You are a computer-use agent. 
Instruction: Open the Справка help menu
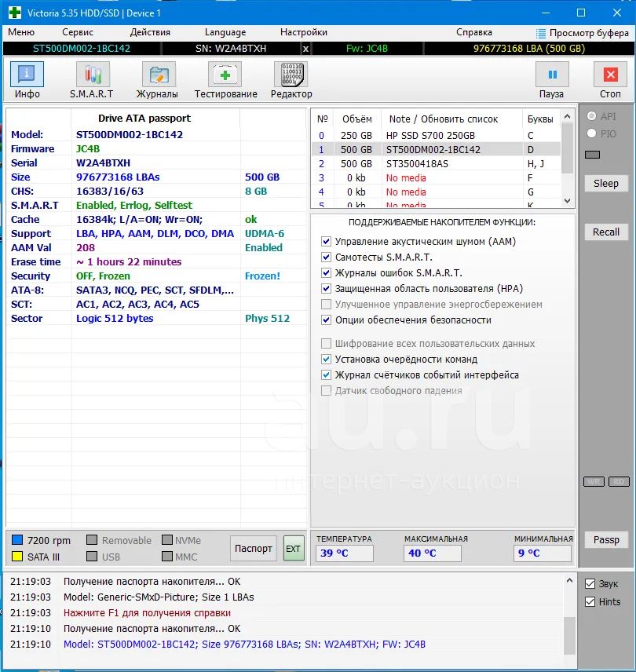[x=474, y=32]
